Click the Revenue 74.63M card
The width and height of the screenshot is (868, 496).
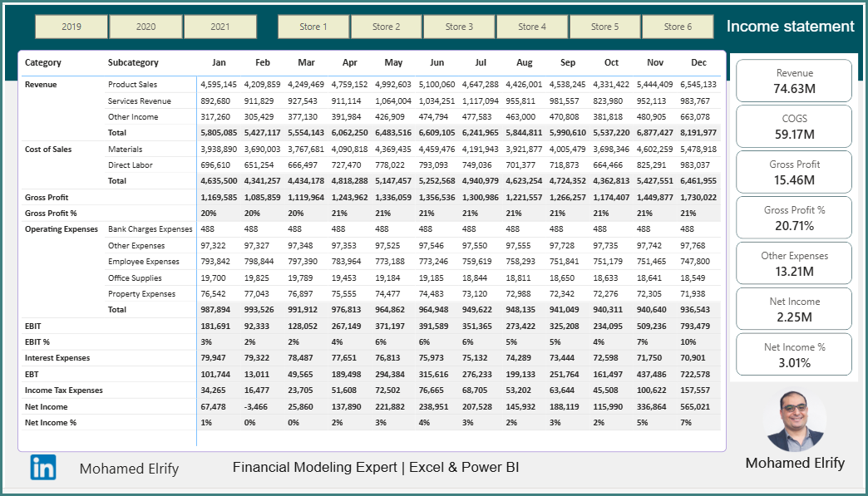(x=794, y=81)
